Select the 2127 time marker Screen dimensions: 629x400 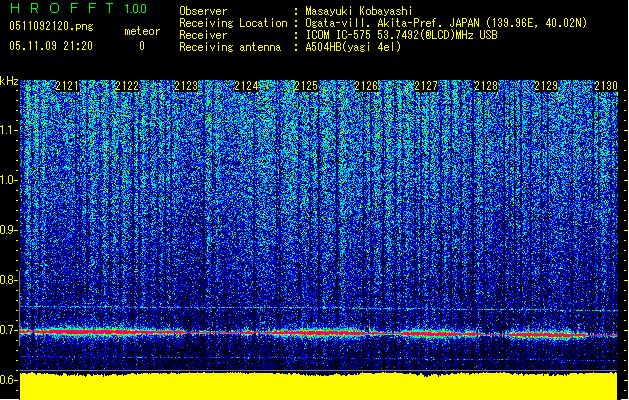pyautogui.click(x=426, y=86)
